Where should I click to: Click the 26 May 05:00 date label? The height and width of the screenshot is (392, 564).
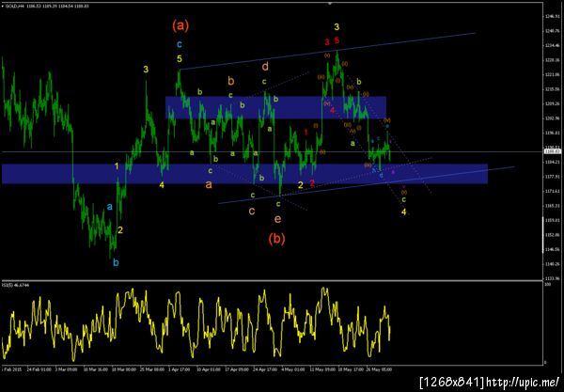point(379,369)
